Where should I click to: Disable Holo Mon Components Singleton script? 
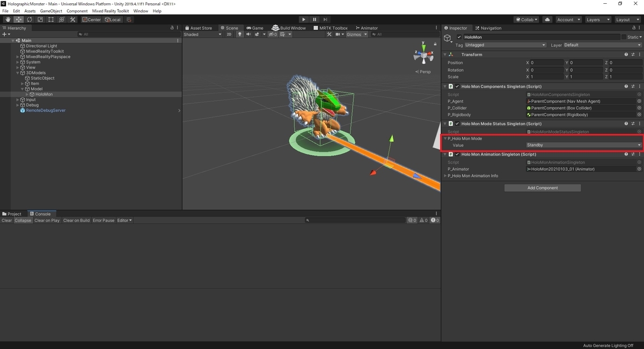[457, 86]
